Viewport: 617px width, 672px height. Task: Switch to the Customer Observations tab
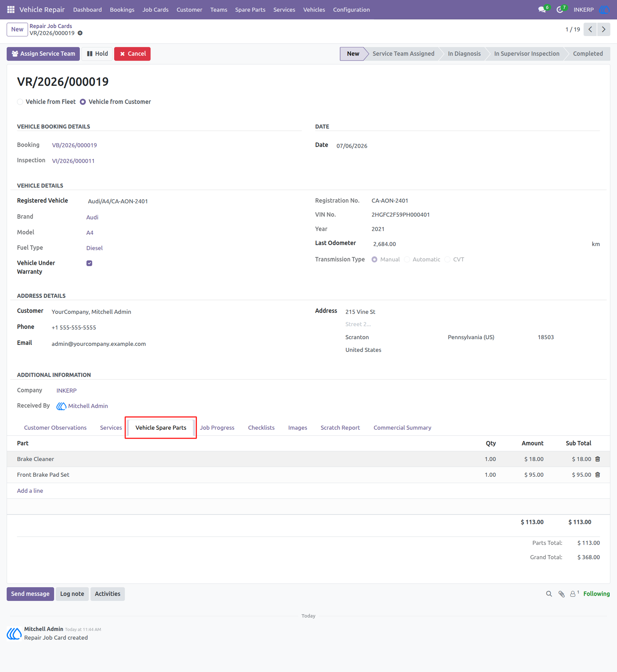[55, 428]
